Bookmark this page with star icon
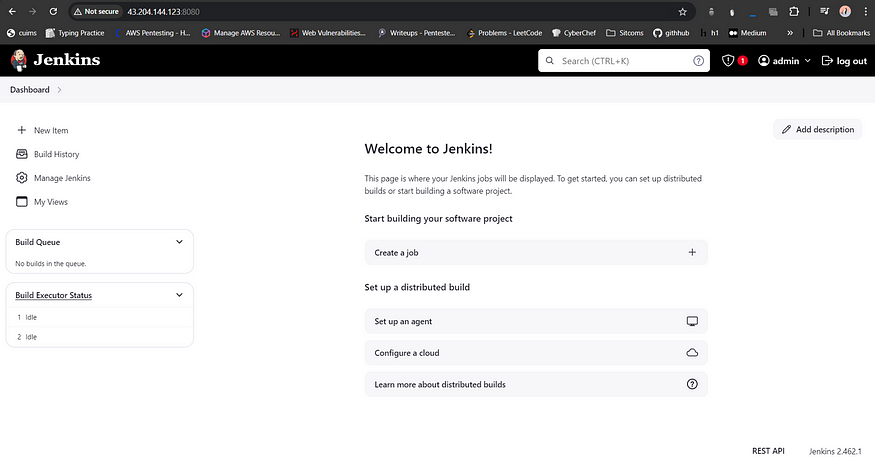 (682, 12)
